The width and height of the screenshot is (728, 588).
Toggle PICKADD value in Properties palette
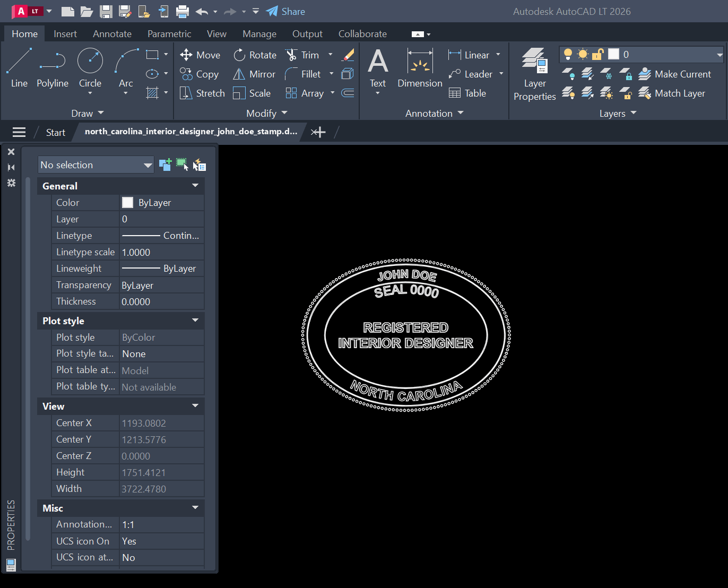165,165
